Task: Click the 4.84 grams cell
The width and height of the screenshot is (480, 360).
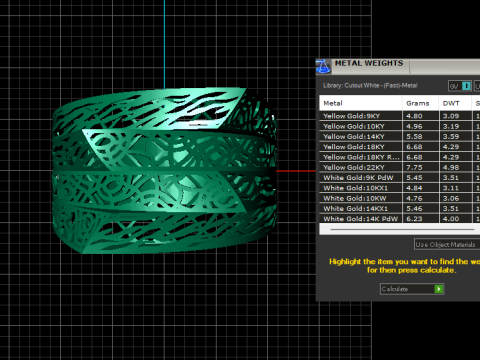Action: (x=420, y=188)
